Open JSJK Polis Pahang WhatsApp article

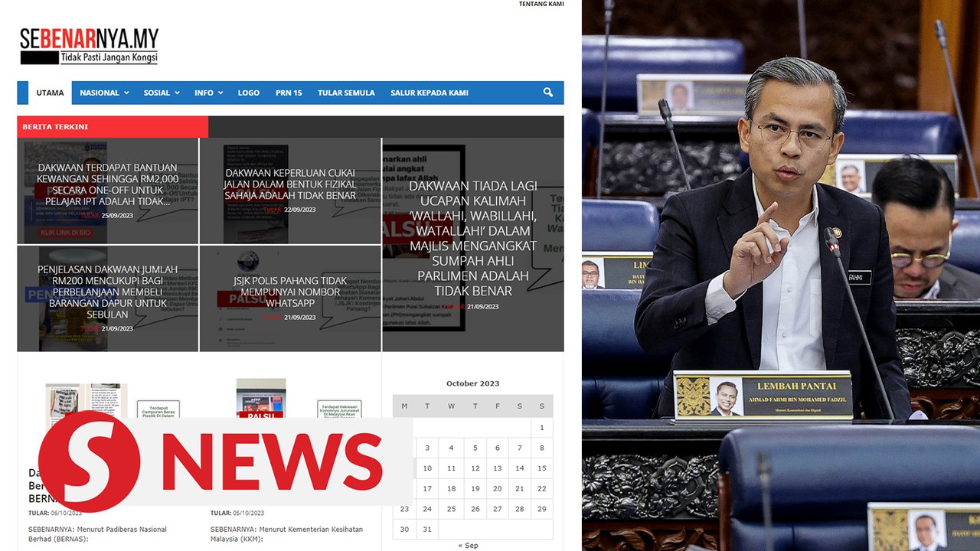pos(290,292)
